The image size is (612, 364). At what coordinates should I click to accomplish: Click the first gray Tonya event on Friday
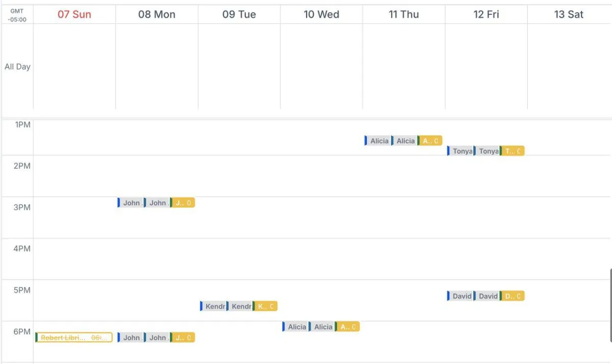tap(461, 151)
